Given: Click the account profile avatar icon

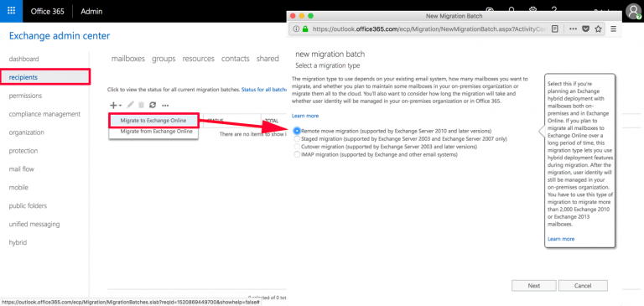Looking at the screenshot, I should [633, 12].
